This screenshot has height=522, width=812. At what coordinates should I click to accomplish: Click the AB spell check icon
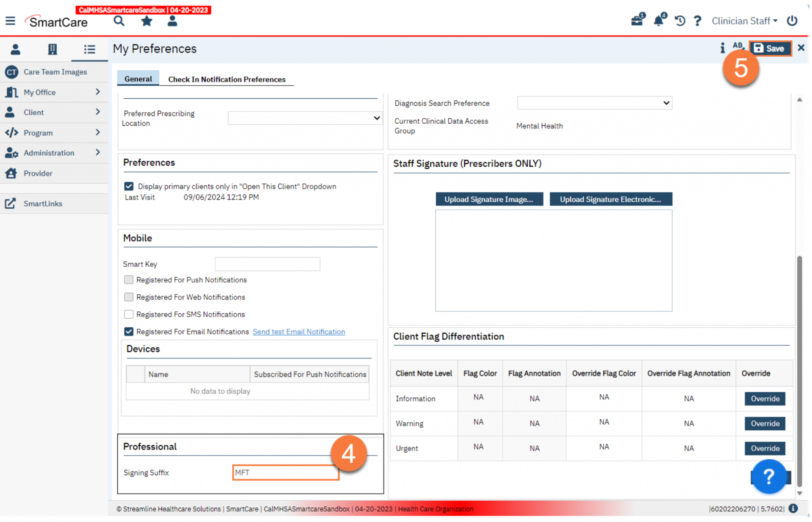pyautogui.click(x=738, y=46)
